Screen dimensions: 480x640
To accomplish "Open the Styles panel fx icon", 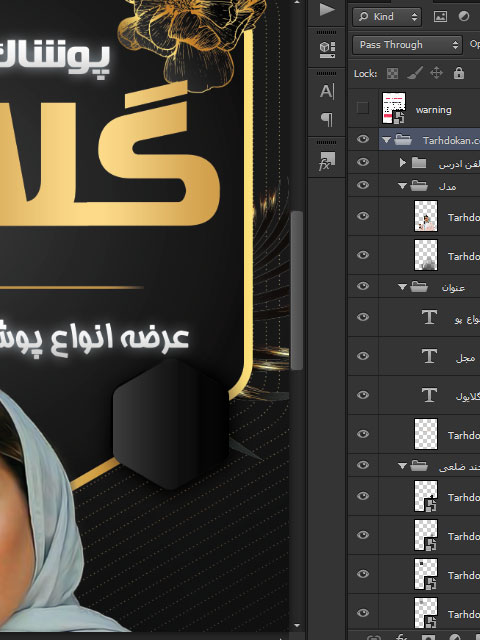I will pyautogui.click(x=327, y=161).
